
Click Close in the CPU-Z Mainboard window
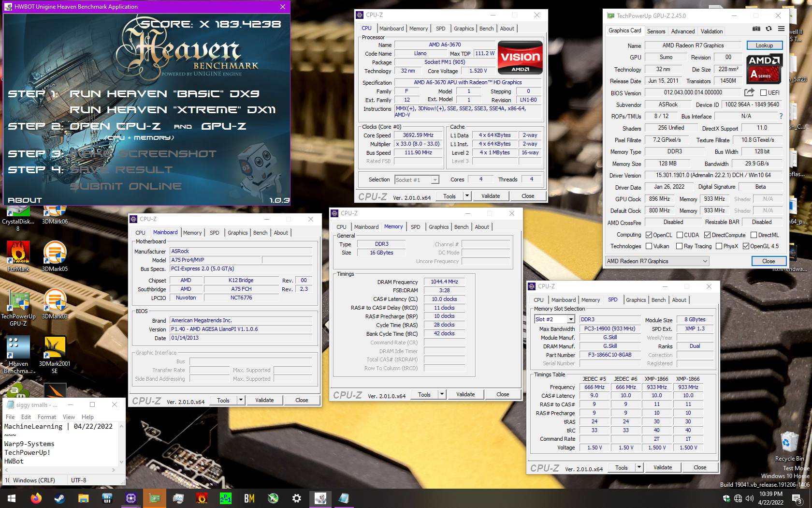302,400
